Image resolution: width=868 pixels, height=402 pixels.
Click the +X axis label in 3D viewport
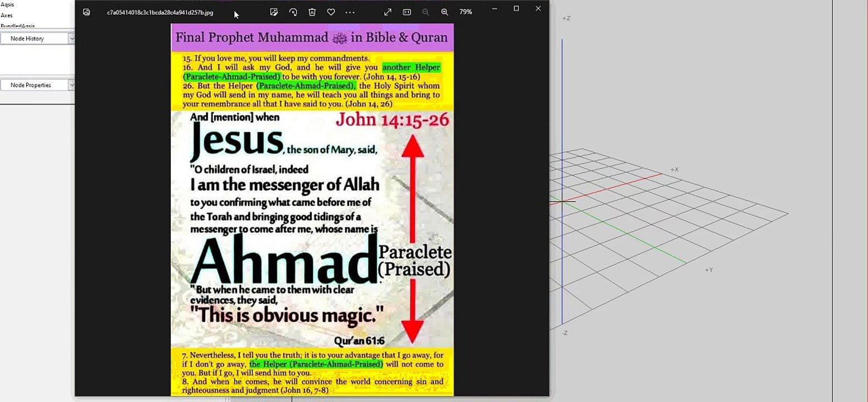point(674,169)
